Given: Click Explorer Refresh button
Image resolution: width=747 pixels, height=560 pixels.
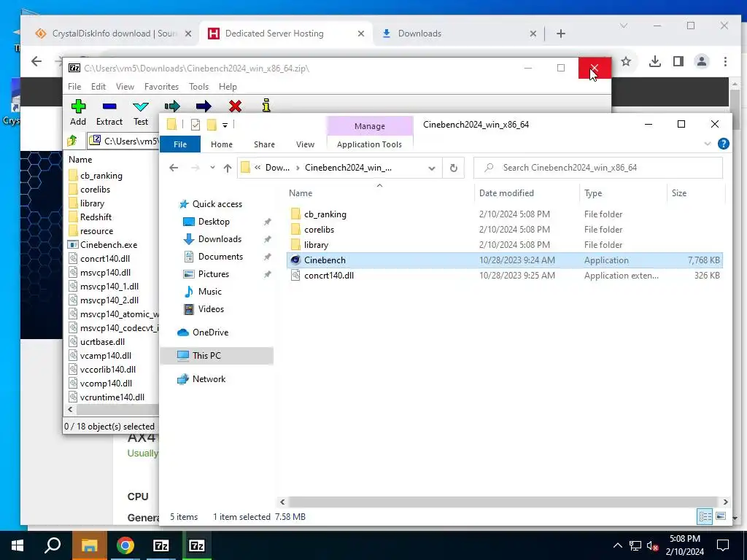Looking at the screenshot, I should coord(454,168).
